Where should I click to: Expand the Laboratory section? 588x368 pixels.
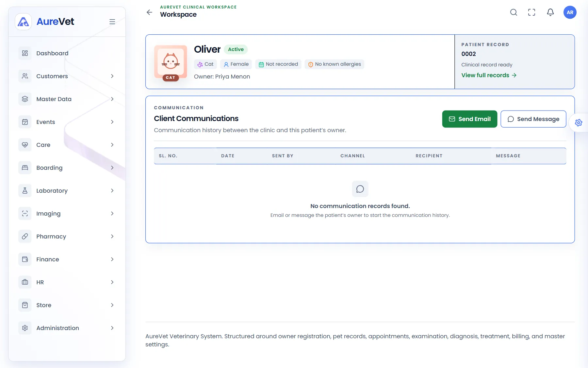click(x=67, y=191)
